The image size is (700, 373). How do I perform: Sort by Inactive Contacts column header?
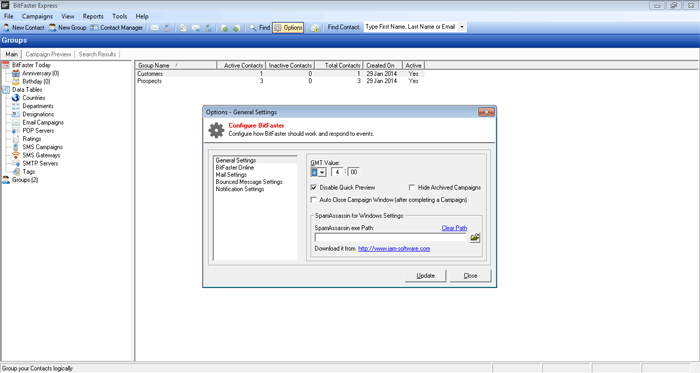(x=290, y=65)
